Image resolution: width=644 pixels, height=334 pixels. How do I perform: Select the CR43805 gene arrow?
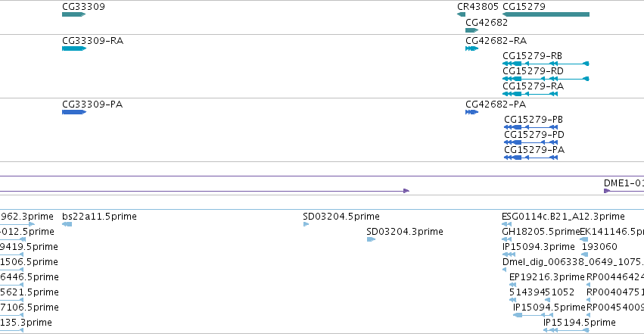(x=461, y=14)
